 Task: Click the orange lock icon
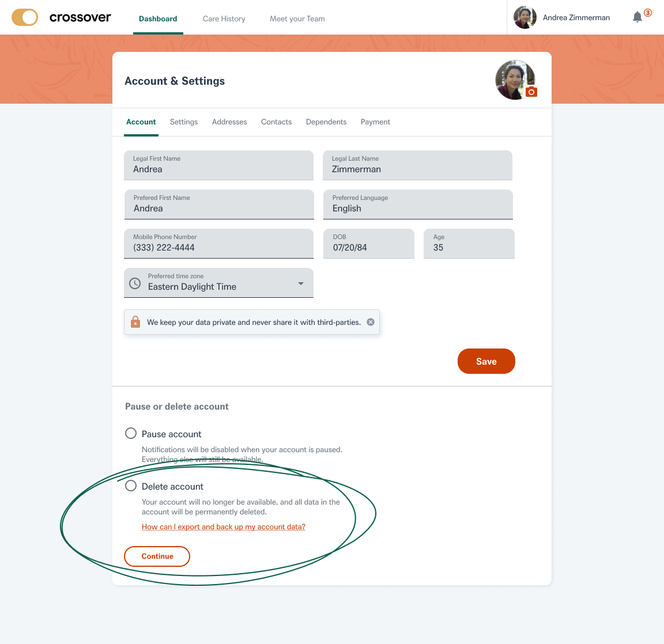pos(135,321)
